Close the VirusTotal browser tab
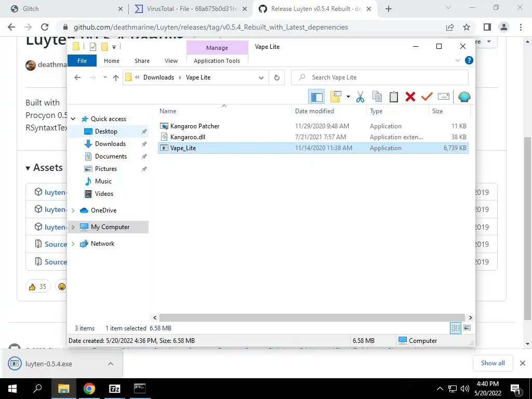 coord(245,9)
